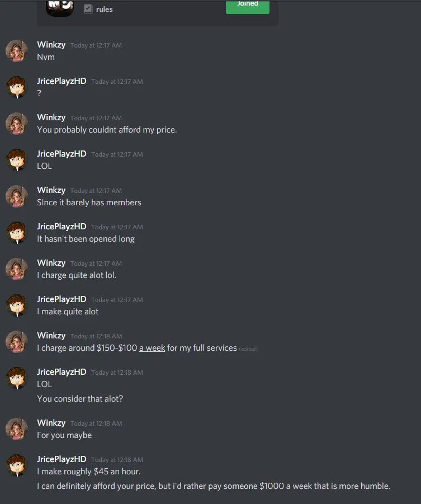Click JricePlayzHD's avatar by "It hasn't been opened long"
This screenshot has width=421, height=504.
(17, 232)
